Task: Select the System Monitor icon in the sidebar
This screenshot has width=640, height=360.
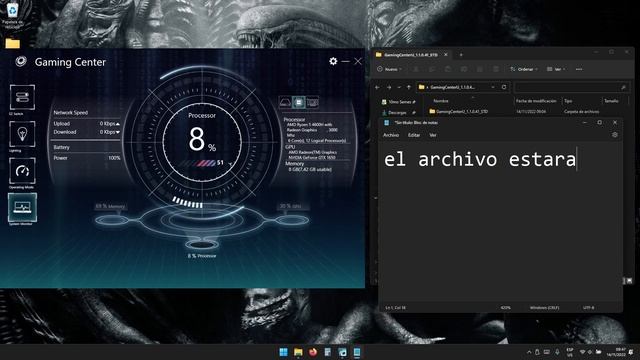Action: pyautogui.click(x=22, y=207)
